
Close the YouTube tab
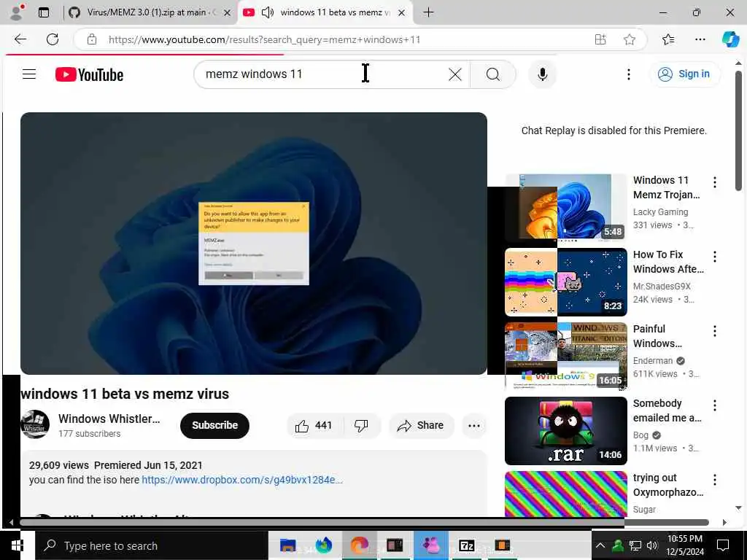coord(402,13)
